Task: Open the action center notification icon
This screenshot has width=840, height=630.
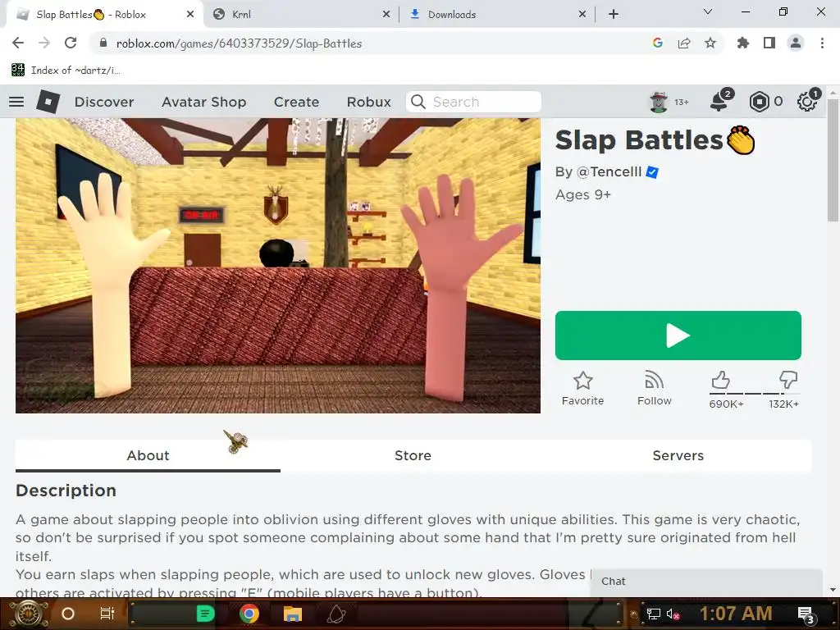Action: 806,614
